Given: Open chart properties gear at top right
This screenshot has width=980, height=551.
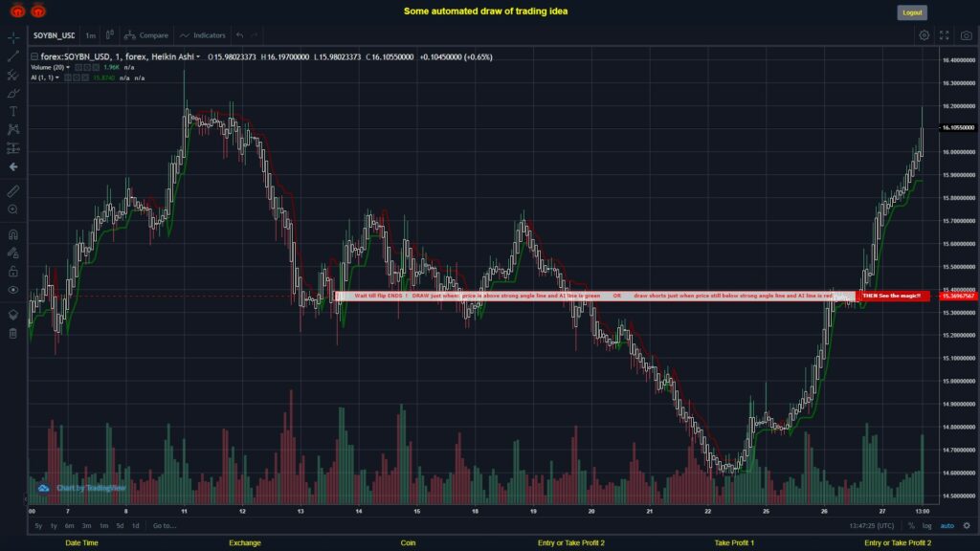Looking at the screenshot, I should coord(924,35).
